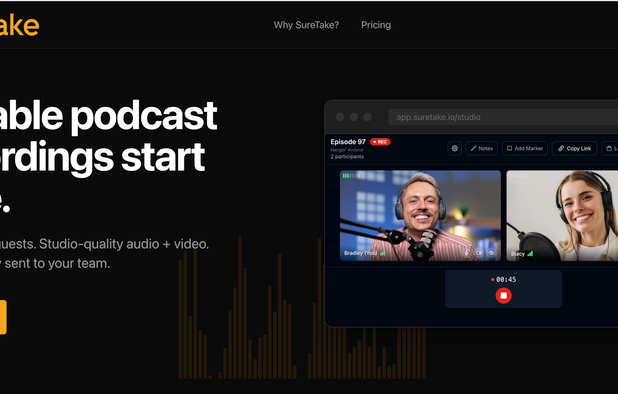This screenshot has height=394, width=618.
Task: Click the mockup browser's first window dot
Action: point(340,117)
